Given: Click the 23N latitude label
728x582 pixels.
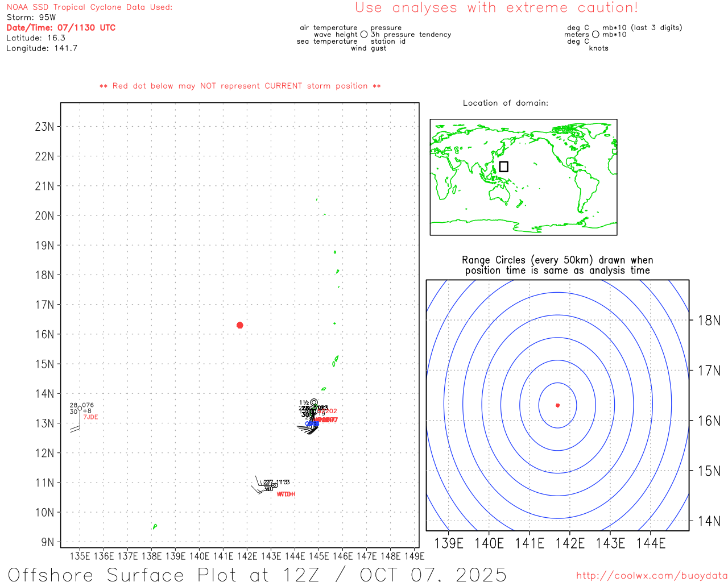Looking at the screenshot, I should (x=44, y=127).
